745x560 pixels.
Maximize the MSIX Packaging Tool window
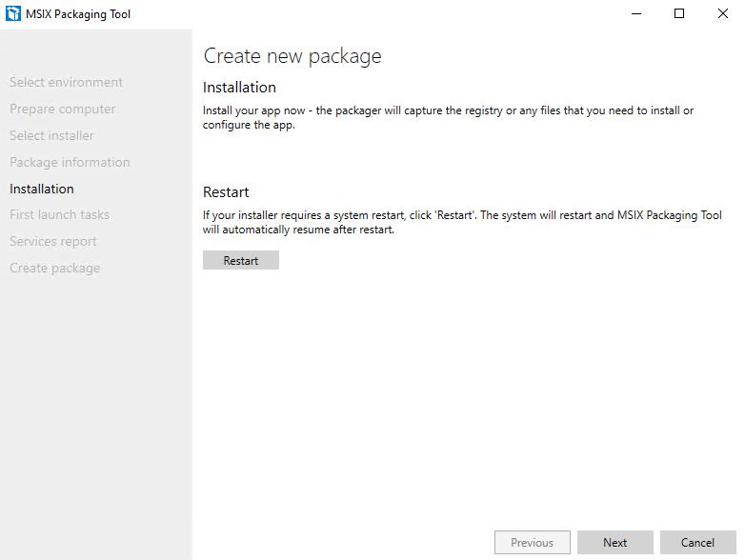tap(679, 13)
